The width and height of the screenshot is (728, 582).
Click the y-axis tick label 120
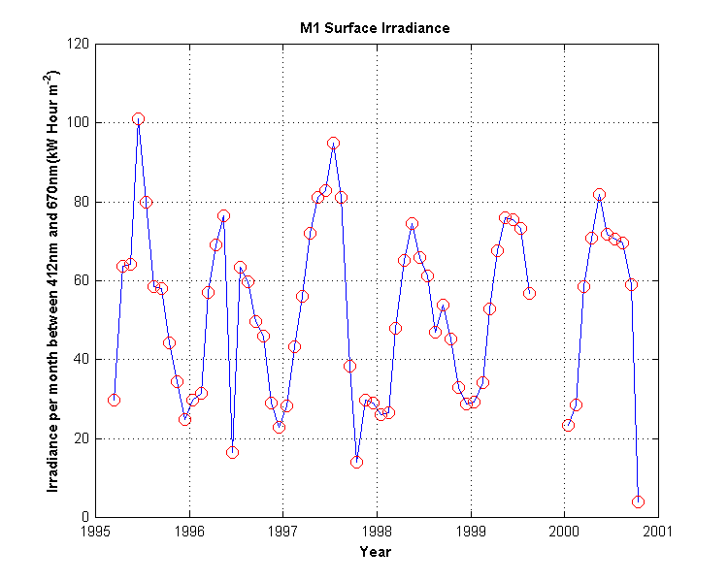click(79, 45)
